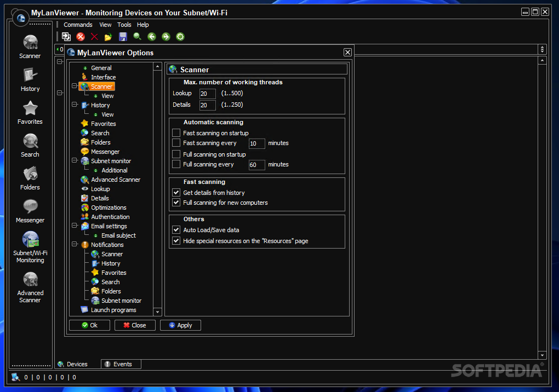Viewport: 559px width, 392px height.
Task: Click the Lookup threads input field
Action: (x=208, y=94)
